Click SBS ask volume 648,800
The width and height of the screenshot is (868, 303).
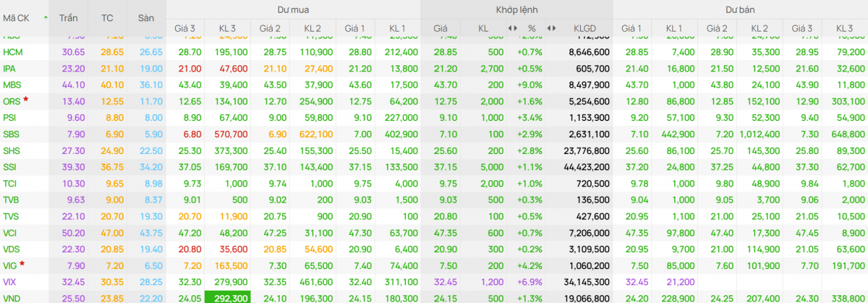847,134
